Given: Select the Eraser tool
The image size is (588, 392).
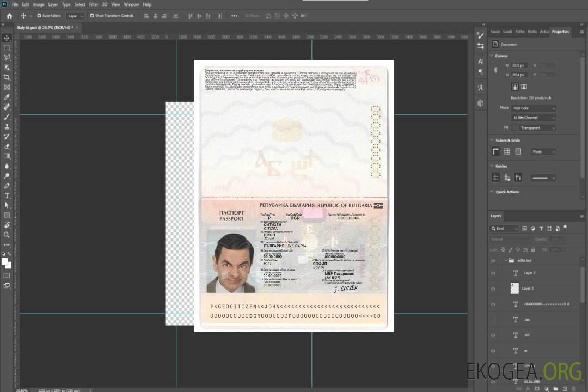Looking at the screenshot, I should (x=7, y=146).
